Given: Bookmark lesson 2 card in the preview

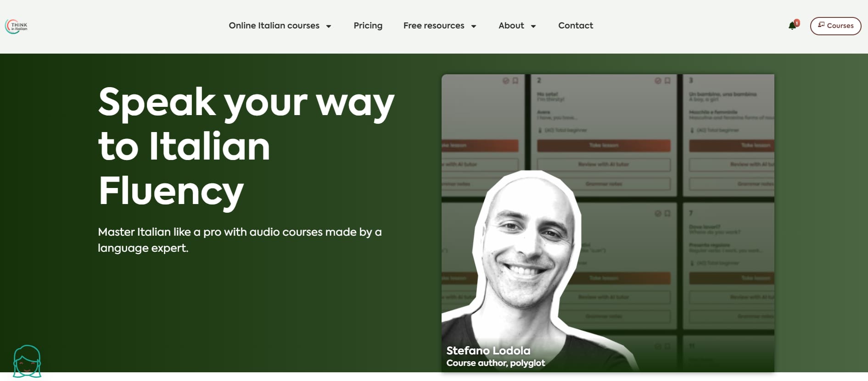Looking at the screenshot, I should 667,81.
